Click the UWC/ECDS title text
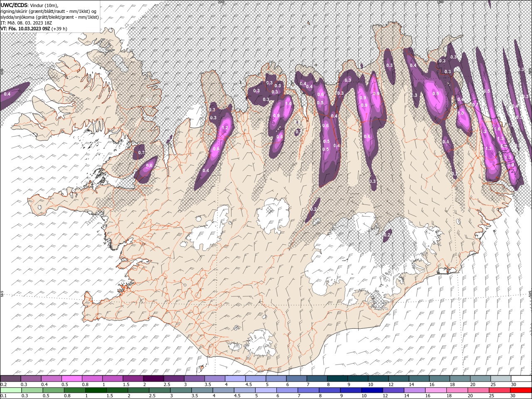The width and height of the screenshot is (532, 399). (14, 5)
